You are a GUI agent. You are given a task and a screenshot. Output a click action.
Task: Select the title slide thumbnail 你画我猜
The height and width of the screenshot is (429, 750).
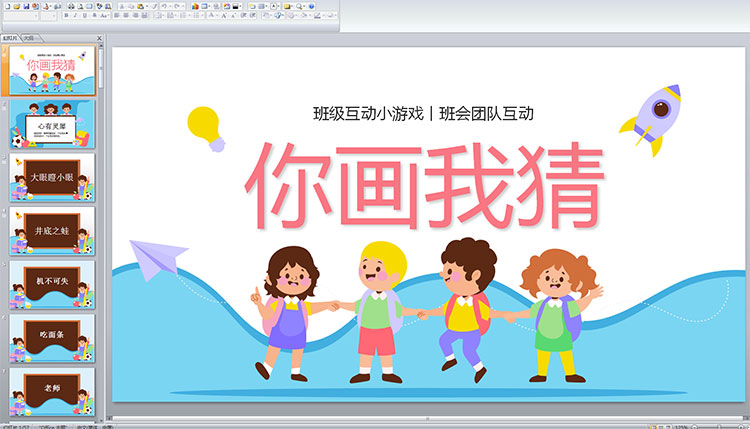point(52,70)
